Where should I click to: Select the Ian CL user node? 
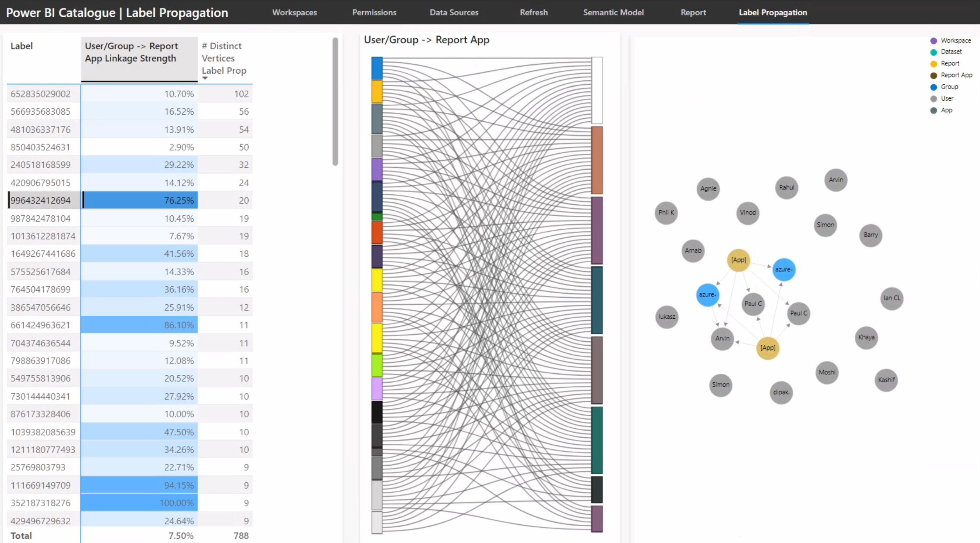(892, 298)
